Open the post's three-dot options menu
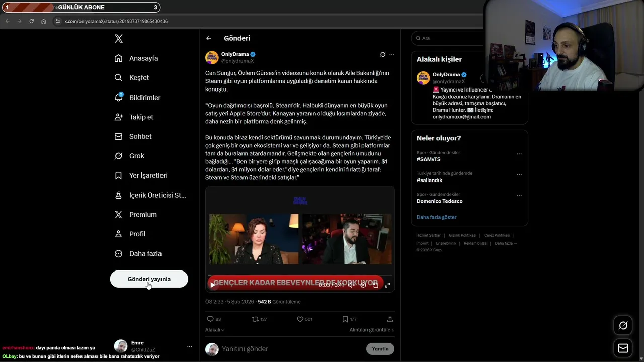644x362 pixels. point(392,54)
